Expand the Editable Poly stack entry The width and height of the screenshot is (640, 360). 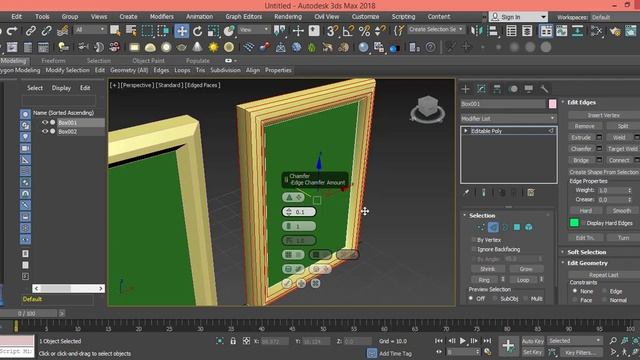(466, 131)
